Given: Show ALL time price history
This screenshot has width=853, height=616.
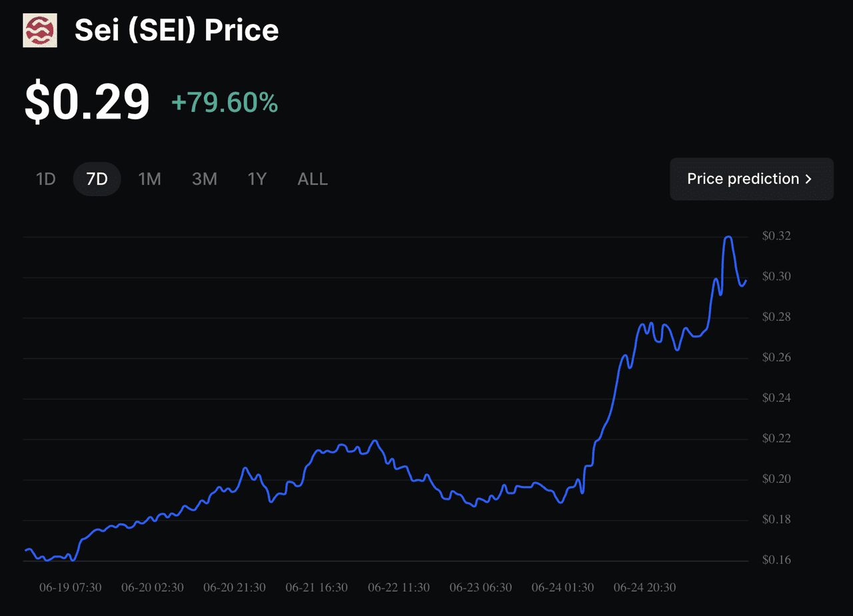Looking at the screenshot, I should pyautogui.click(x=313, y=179).
